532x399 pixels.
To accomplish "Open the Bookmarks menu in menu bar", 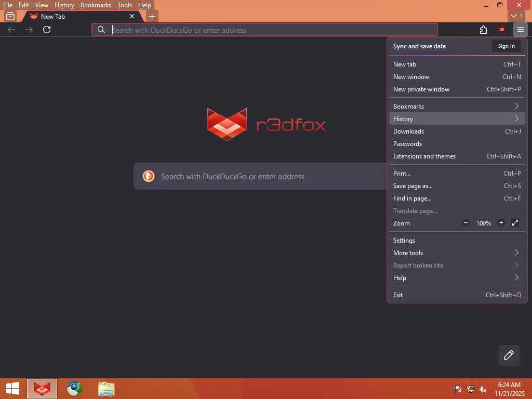I will (x=96, y=5).
